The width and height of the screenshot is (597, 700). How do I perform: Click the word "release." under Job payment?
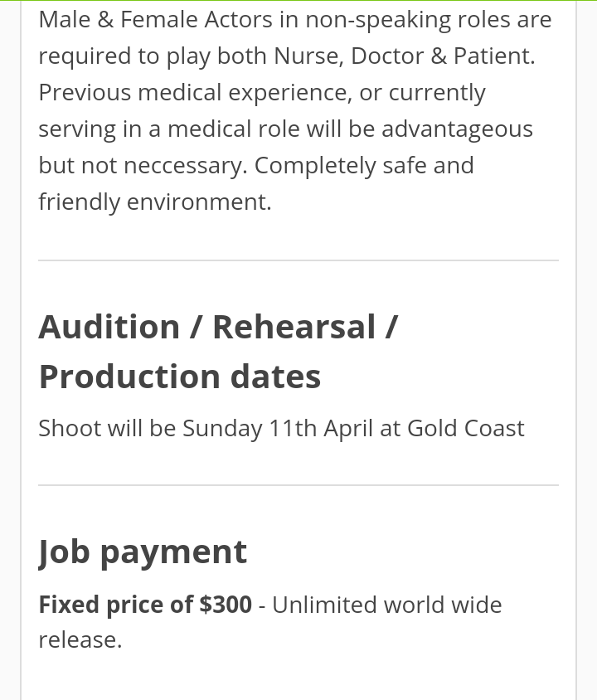[x=80, y=639]
